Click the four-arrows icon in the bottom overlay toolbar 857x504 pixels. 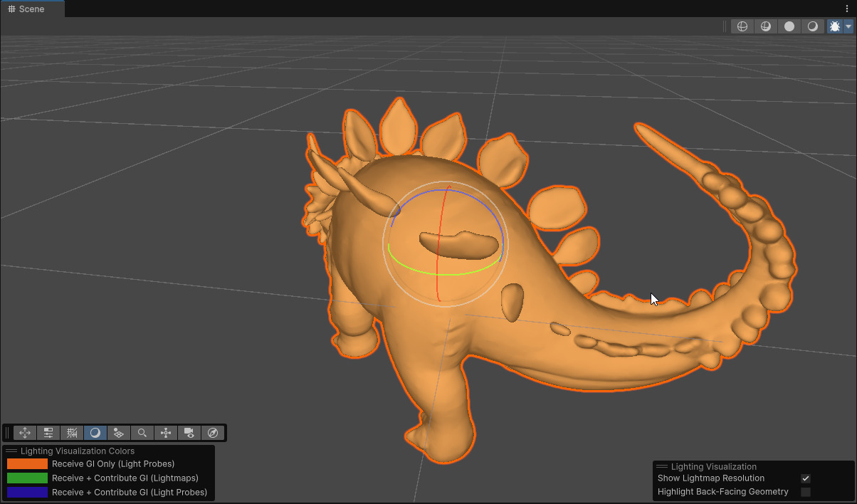(25, 433)
